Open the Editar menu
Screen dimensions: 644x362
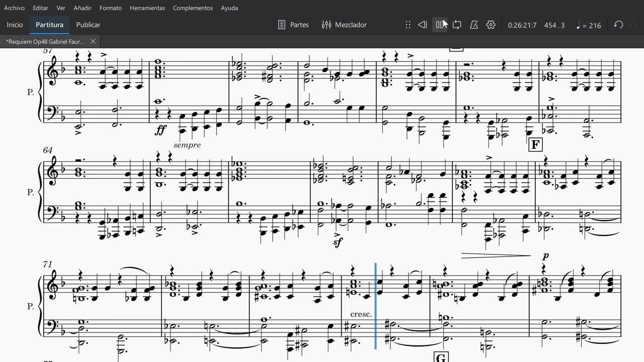click(x=41, y=8)
